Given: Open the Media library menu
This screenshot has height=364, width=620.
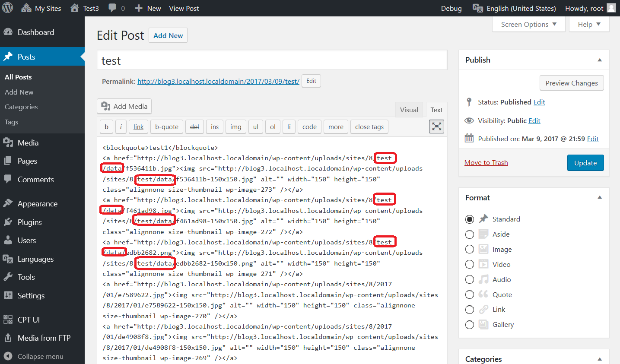Looking at the screenshot, I should (x=42, y=143).
